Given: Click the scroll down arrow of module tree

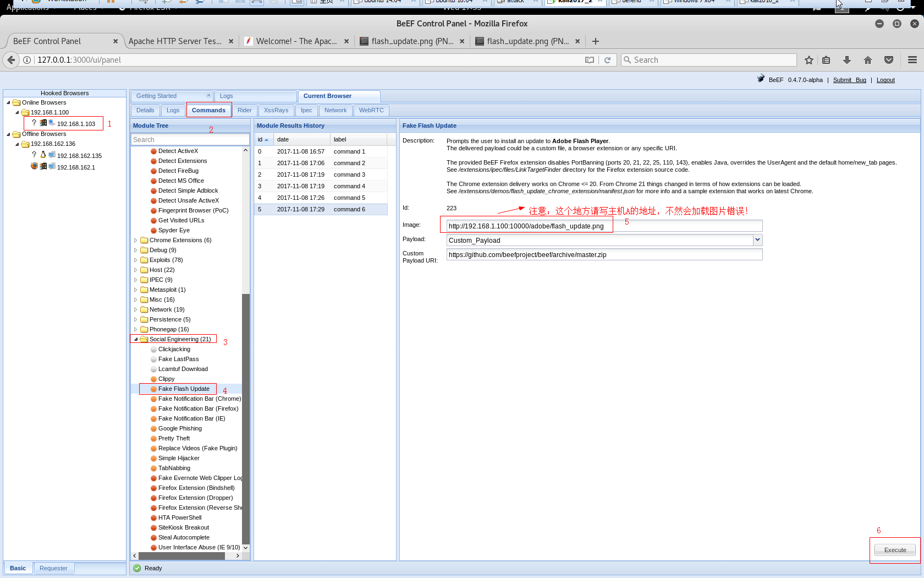Looking at the screenshot, I should pyautogui.click(x=246, y=548).
